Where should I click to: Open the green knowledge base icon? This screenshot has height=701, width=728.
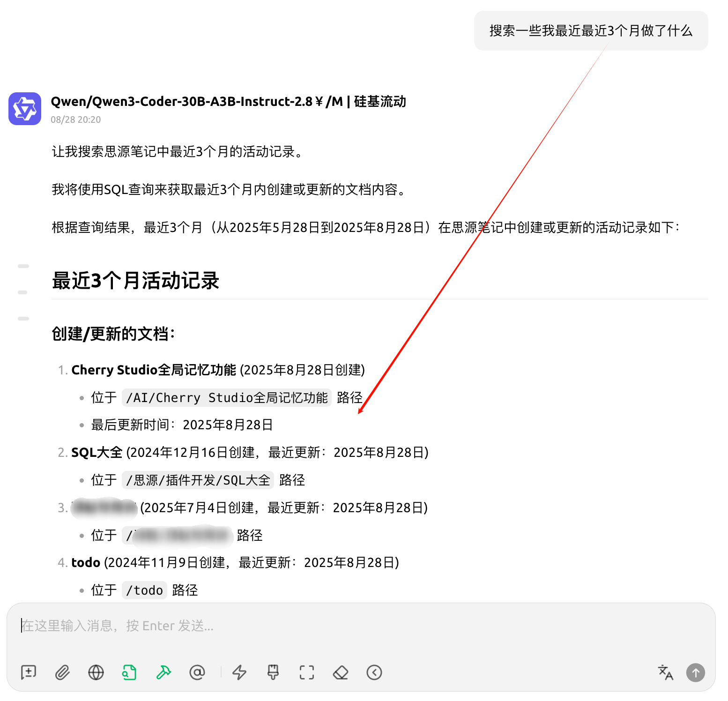(x=129, y=672)
